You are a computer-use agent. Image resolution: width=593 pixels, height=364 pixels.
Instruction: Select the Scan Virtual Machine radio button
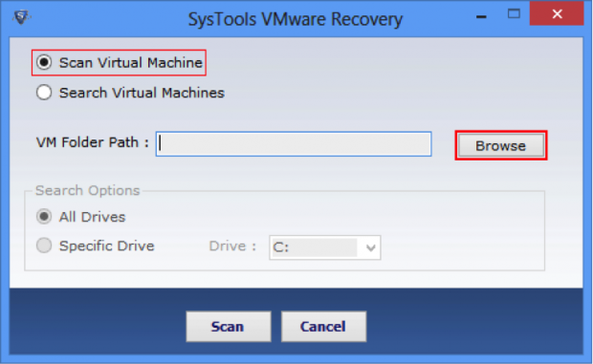tap(44, 62)
